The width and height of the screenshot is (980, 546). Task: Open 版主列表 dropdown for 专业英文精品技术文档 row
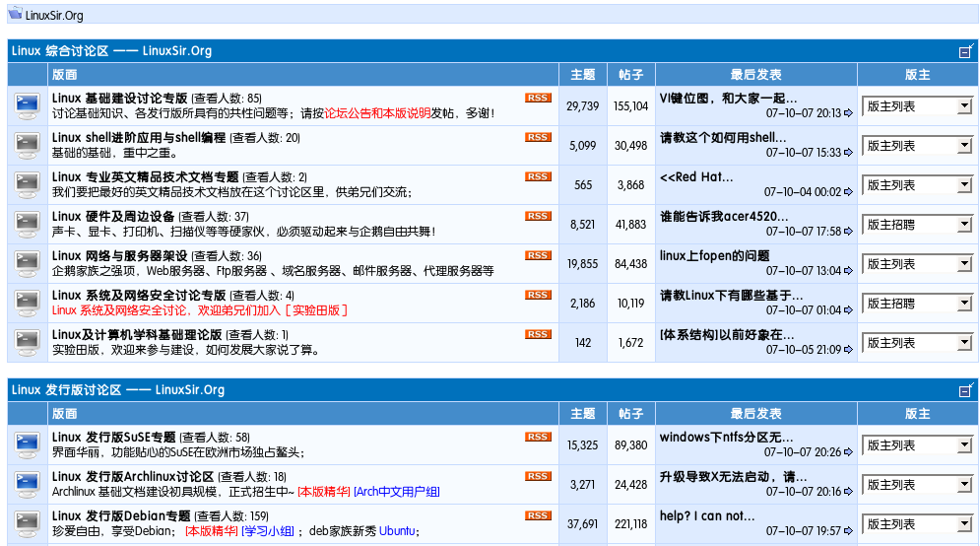(918, 185)
